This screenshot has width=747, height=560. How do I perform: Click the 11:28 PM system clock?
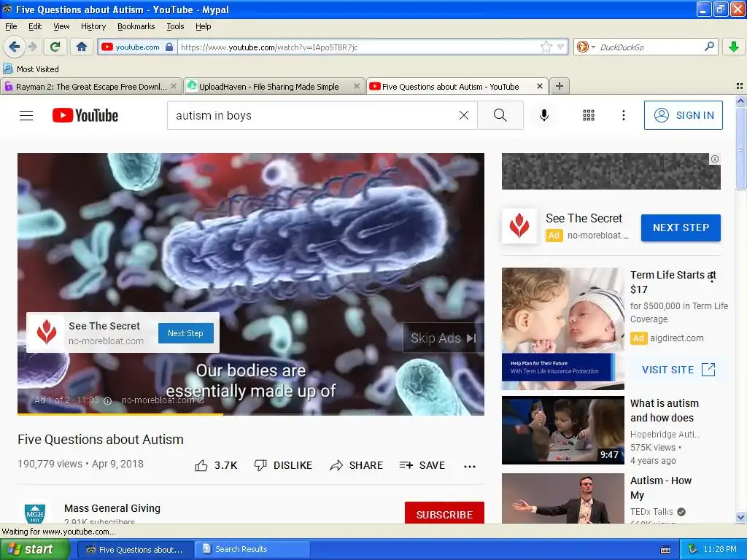(720, 549)
